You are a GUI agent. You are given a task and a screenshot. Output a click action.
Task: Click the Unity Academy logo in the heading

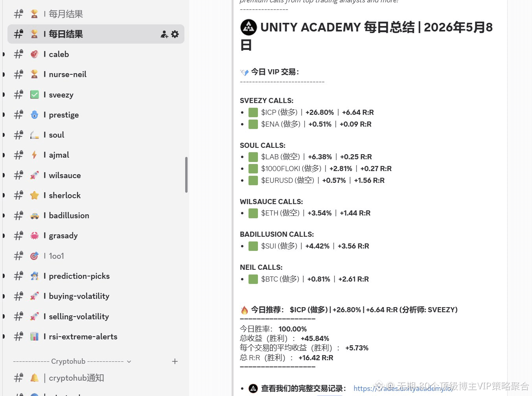pyautogui.click(x=249, y=28)
